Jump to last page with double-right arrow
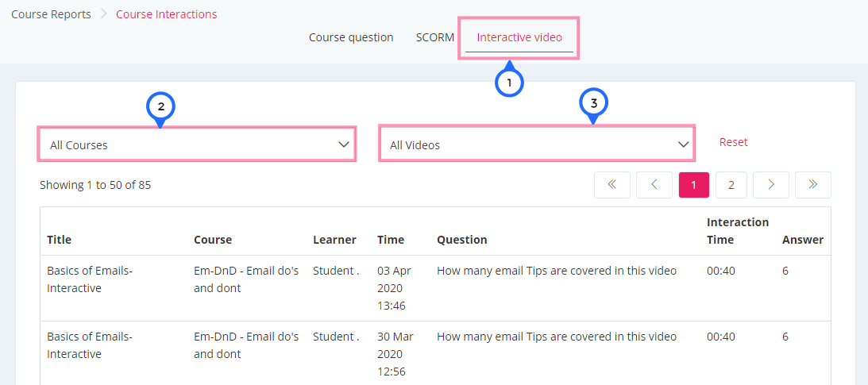 tap(813, 185)
